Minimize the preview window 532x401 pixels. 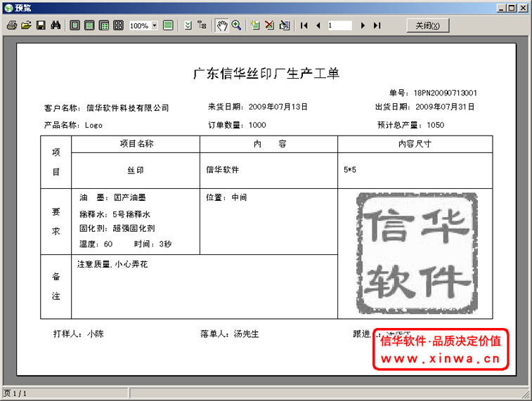click(502, 8)
